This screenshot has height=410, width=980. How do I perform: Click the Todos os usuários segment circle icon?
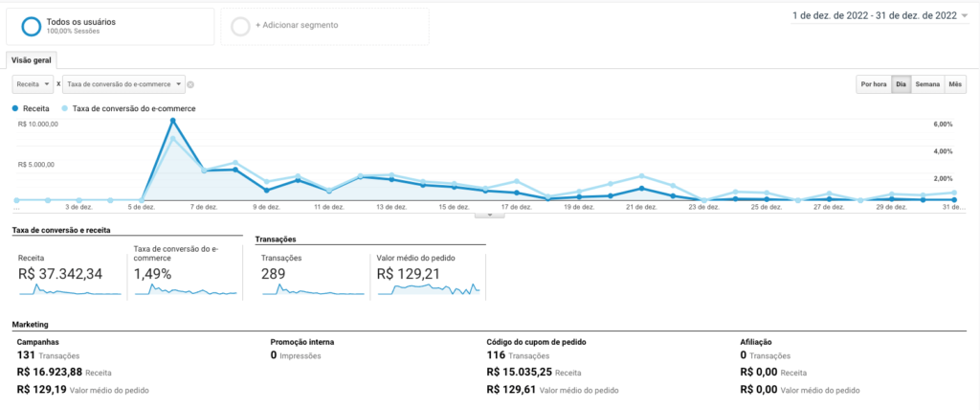coord(32,25)
